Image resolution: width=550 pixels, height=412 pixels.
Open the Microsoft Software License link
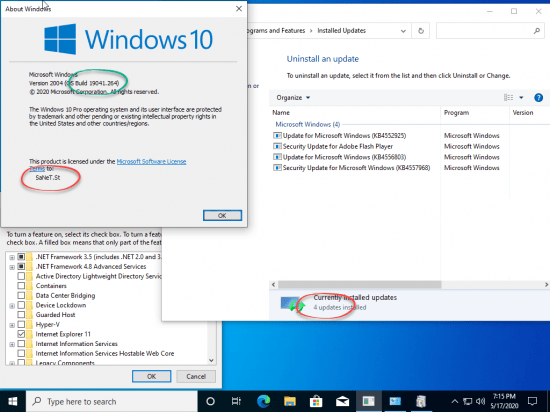click(x=151, y=161)
